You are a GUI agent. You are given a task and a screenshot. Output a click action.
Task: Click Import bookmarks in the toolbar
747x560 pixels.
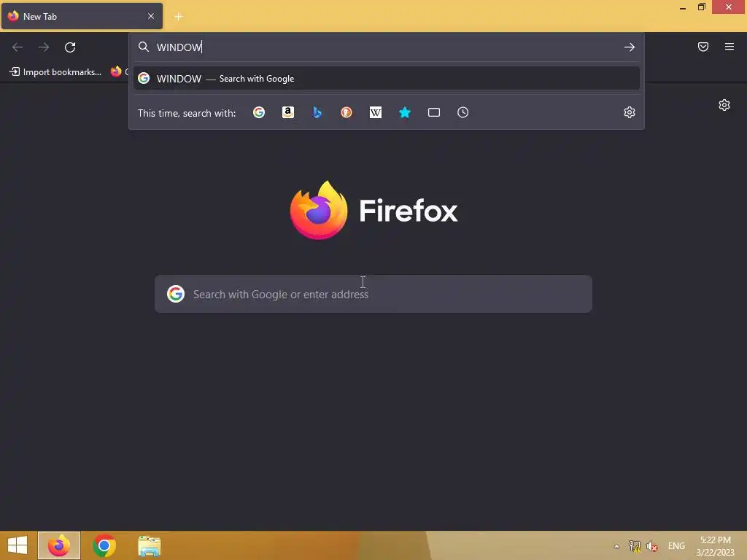point(55,72)
